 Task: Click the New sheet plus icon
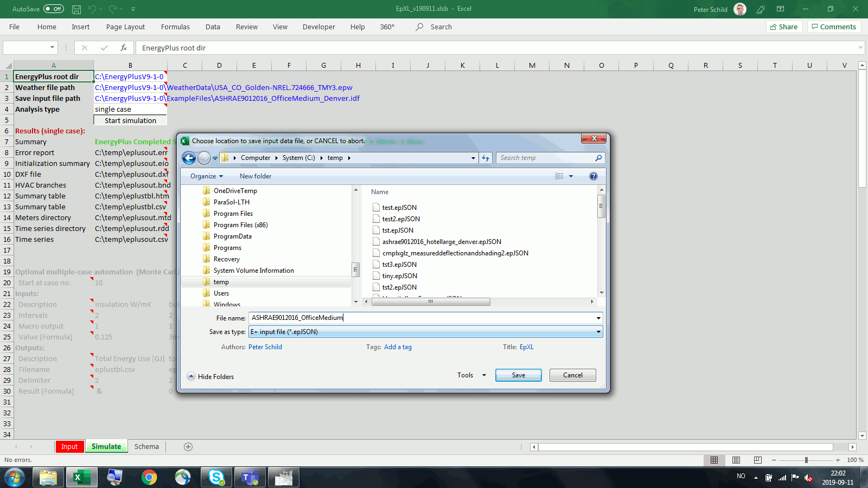coord(188,447)
